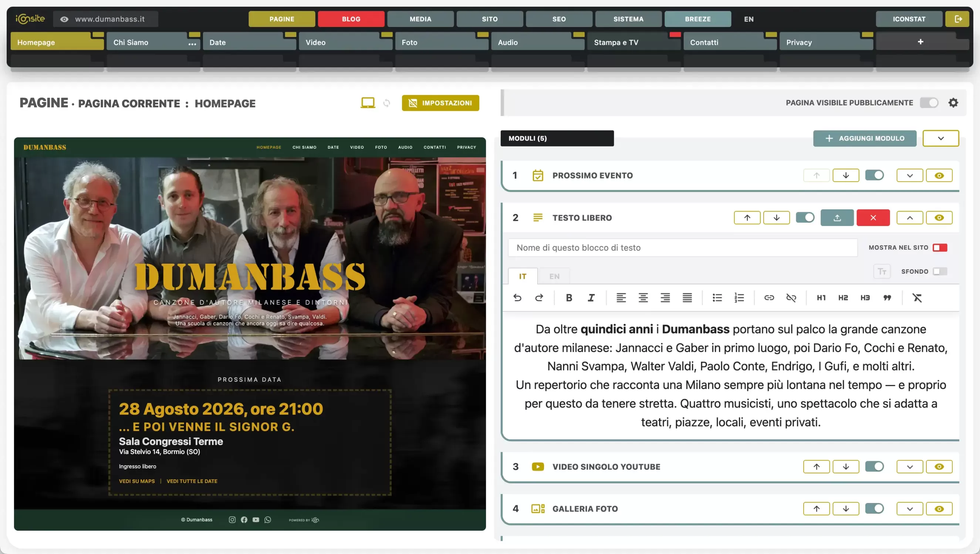Screen dimensions: 980x554
Task: Toggle the Galleria Foto module switch
Action: (x=874, y=509)
